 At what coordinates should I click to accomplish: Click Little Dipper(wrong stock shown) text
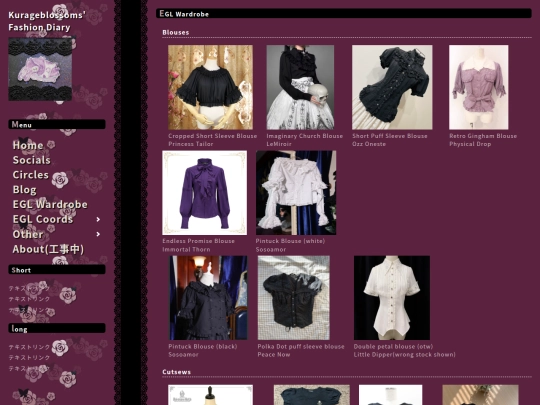pyautogui.click(x=404, y=354)
